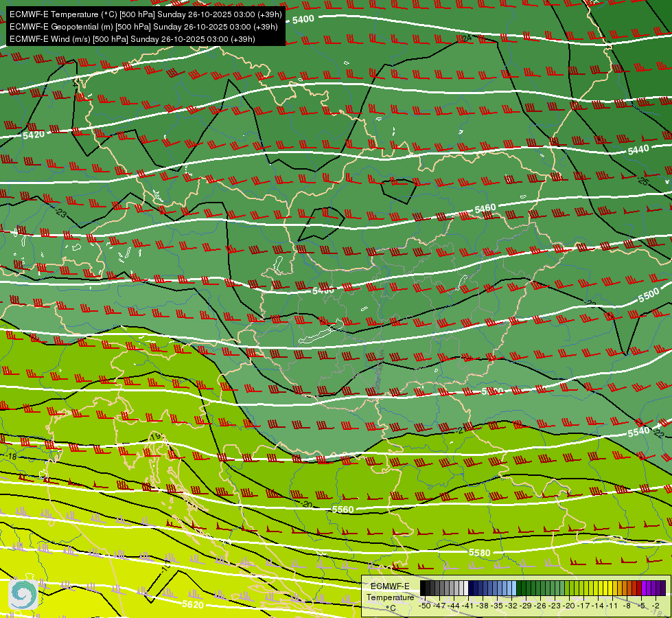
Task: Click the -11 tick label in the legend
Action: pos(612,606)
